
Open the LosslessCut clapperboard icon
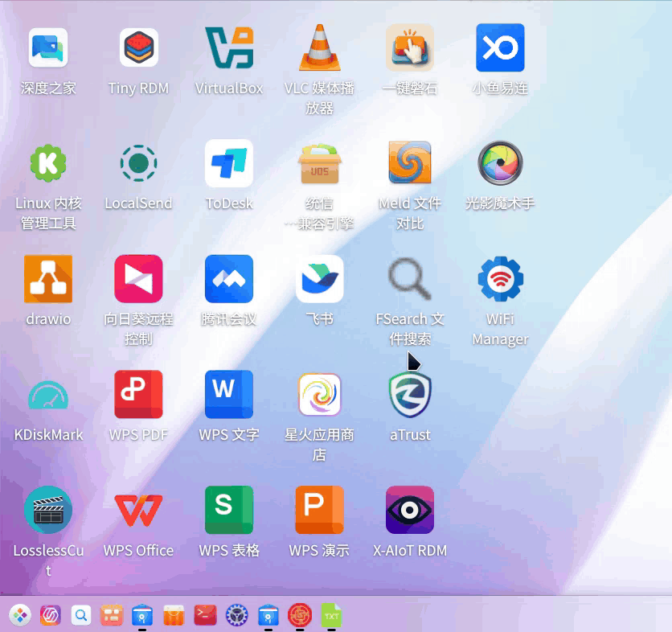tap(48, 511)
